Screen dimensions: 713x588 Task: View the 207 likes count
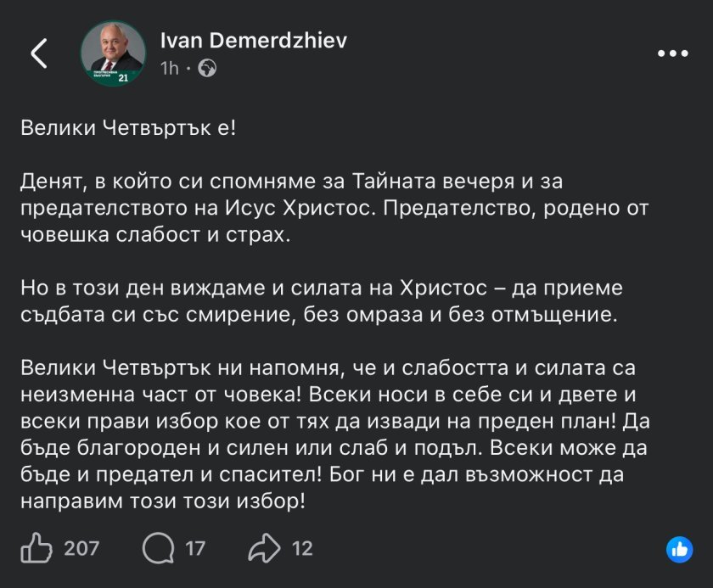click(81, 549)
